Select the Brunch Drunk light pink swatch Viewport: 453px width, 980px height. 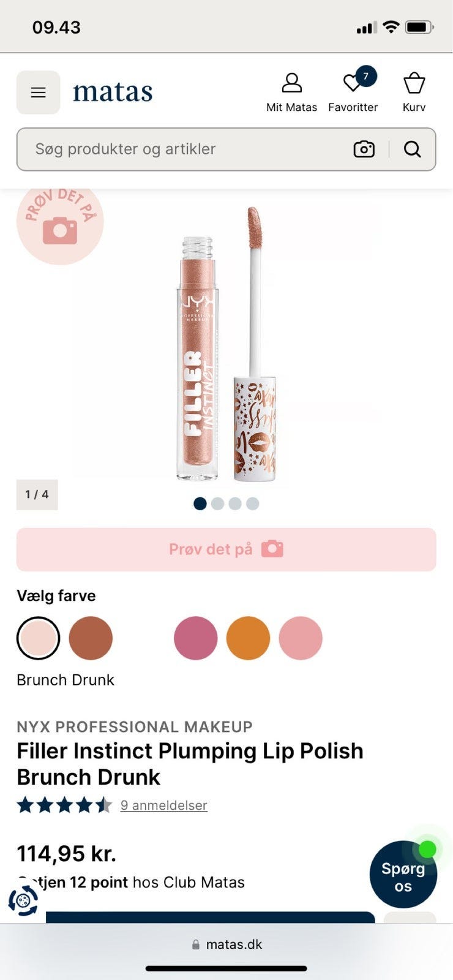click(x=38, y=638)
